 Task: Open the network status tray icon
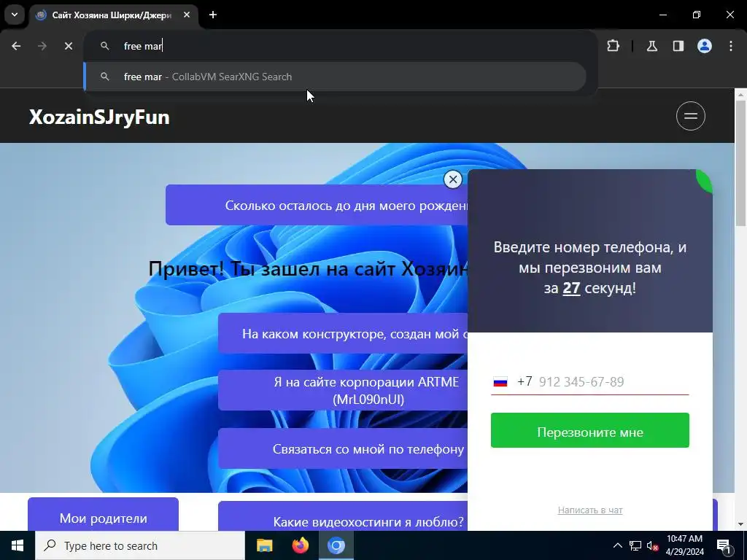click(635, 545)
